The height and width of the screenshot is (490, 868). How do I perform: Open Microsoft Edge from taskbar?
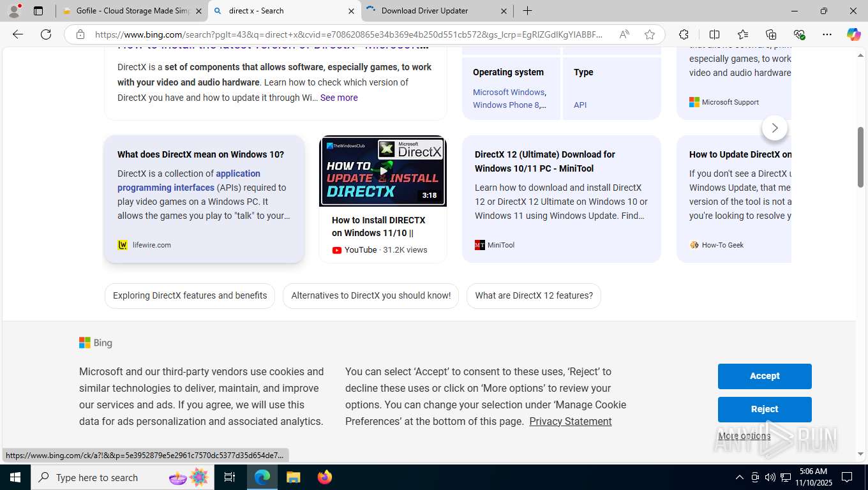click(x=262, y=477)
